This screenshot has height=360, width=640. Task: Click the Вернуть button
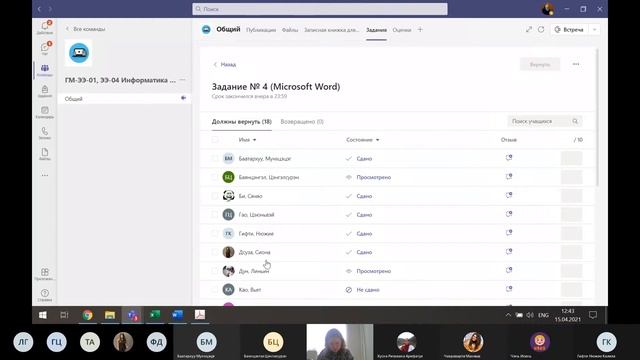pyautogui.click(x=540, y=64)
